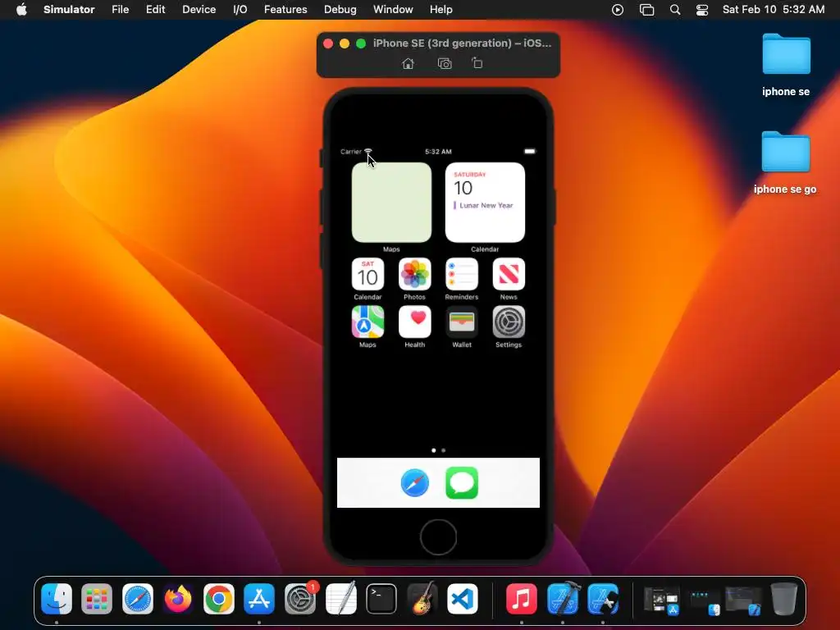Open the Health app on the iPhone
The width and height of the screenshot is (840, 630).
(x=414, y=322)
